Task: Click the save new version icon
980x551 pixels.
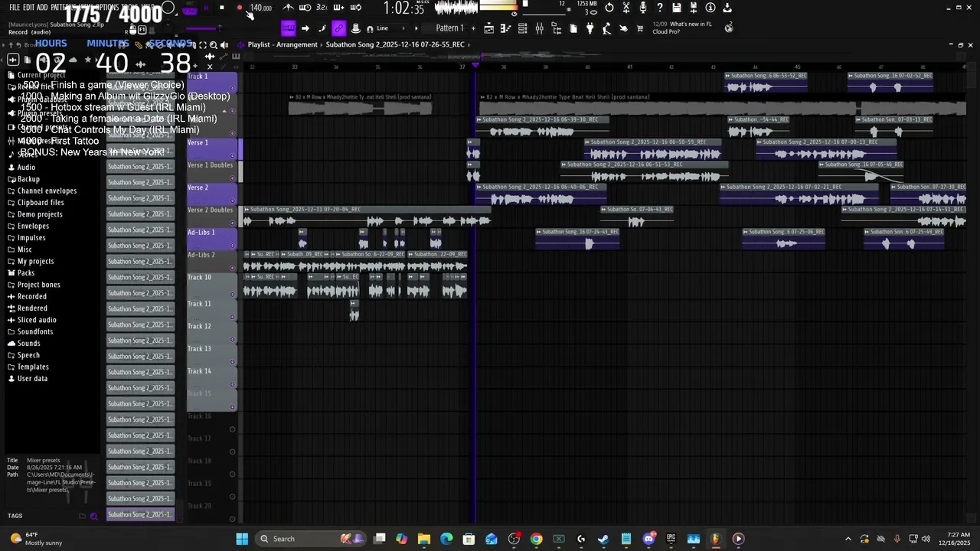Action: (694, 8)
